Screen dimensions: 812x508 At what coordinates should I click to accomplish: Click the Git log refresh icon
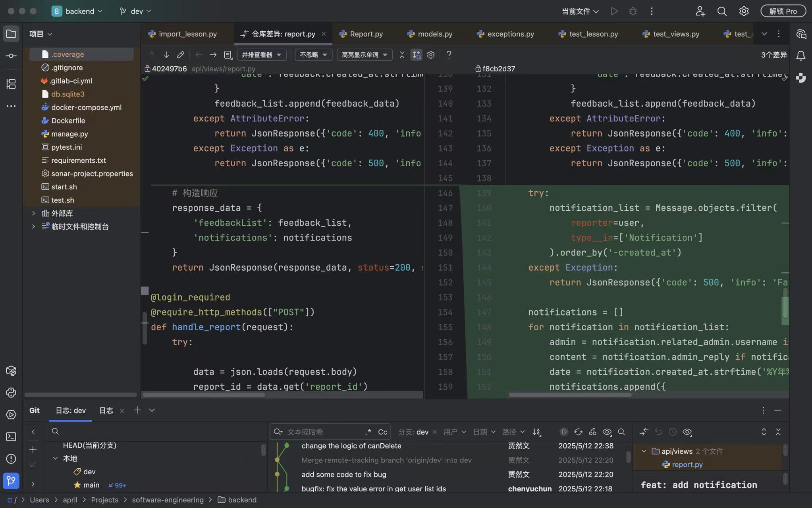pos(578,432)
